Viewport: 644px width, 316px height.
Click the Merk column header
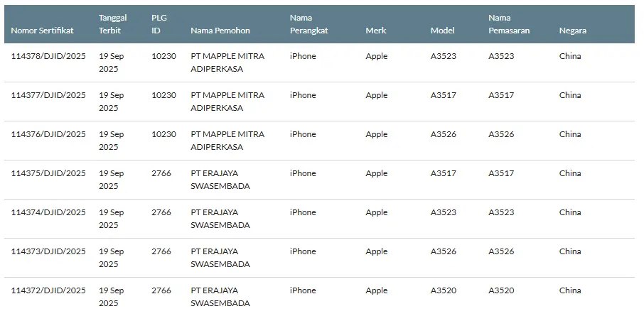pyautogui.click(x=376, y=31)
